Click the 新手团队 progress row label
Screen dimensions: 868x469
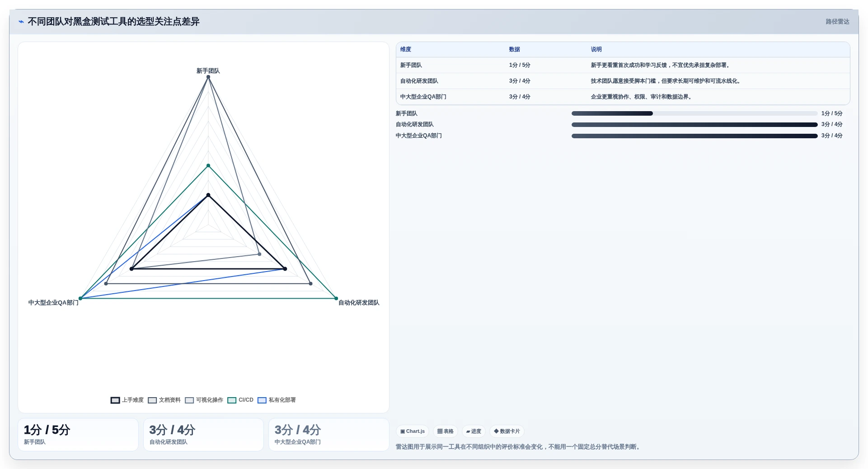407,114
